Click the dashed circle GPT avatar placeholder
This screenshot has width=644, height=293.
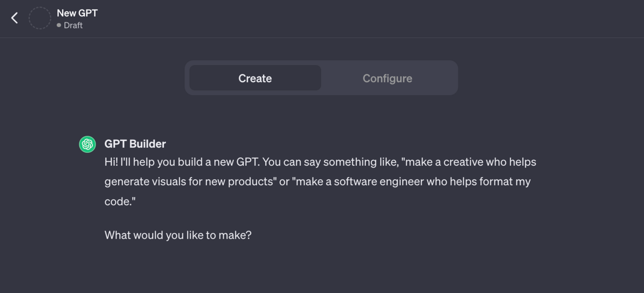tap(40, 18)
